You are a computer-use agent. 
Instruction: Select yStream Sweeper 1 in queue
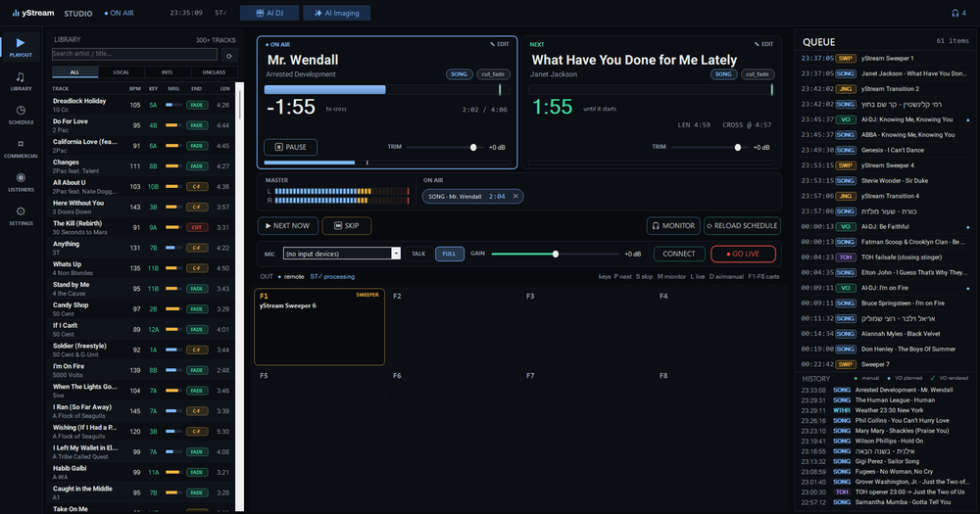pyautogui.click(x=885, y=58)
